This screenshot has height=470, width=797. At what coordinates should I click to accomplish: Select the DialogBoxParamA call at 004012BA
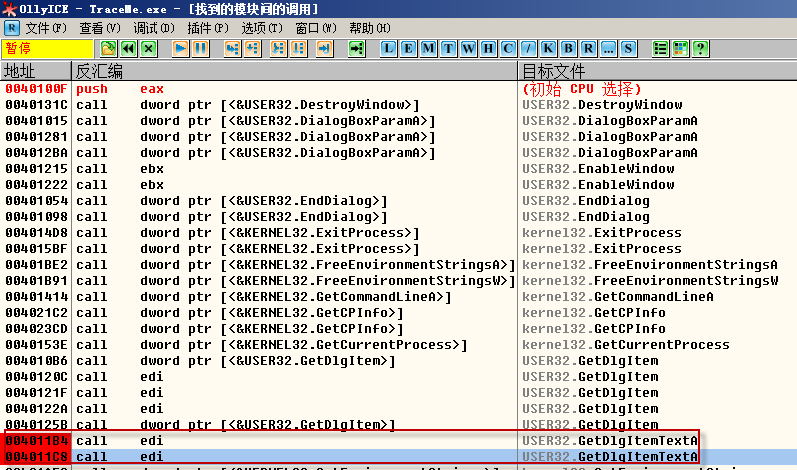point(398,153)
